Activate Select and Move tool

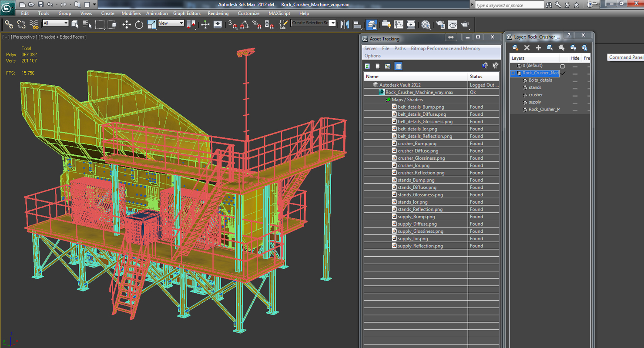(x=127, y=24)
